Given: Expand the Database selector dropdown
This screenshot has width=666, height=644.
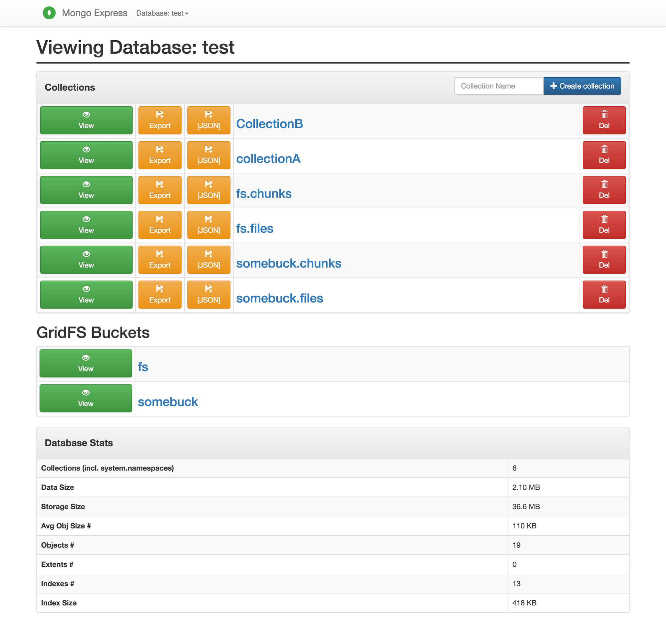Looking at the screenshot, I should pos(163,13).
